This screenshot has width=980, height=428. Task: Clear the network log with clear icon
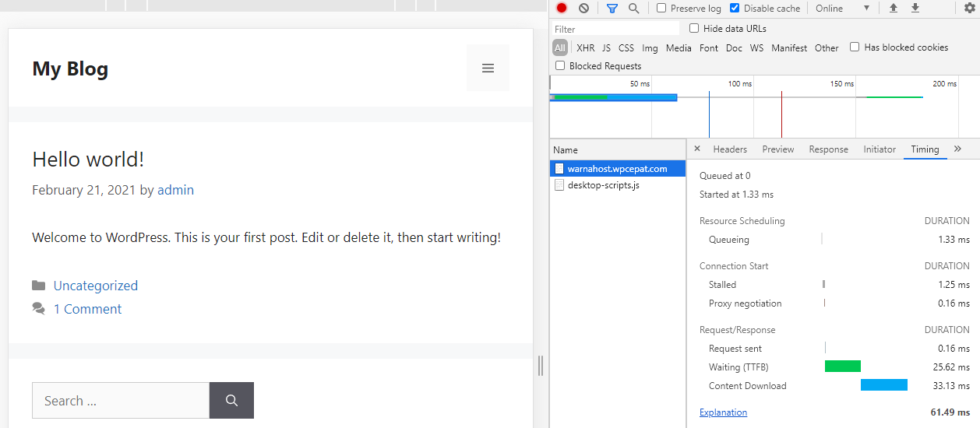(x=583, y=9)
